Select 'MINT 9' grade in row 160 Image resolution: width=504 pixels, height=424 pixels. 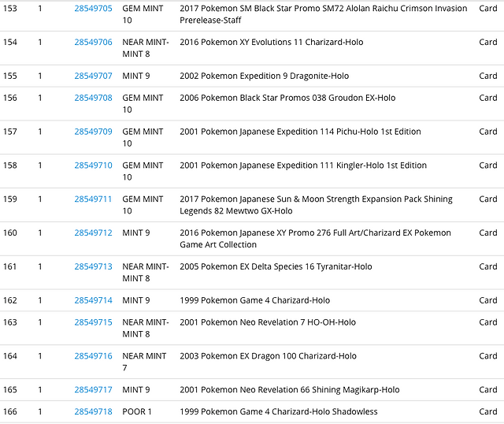136,233
